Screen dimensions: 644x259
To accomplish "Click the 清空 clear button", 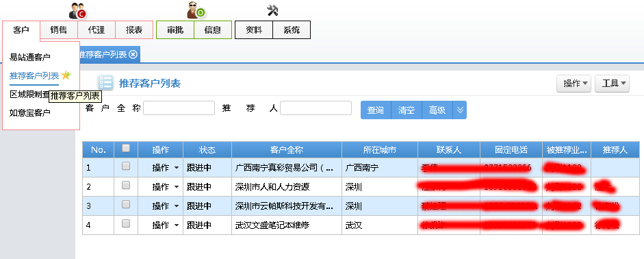I will pyautogui.click(x=407, y=110).
